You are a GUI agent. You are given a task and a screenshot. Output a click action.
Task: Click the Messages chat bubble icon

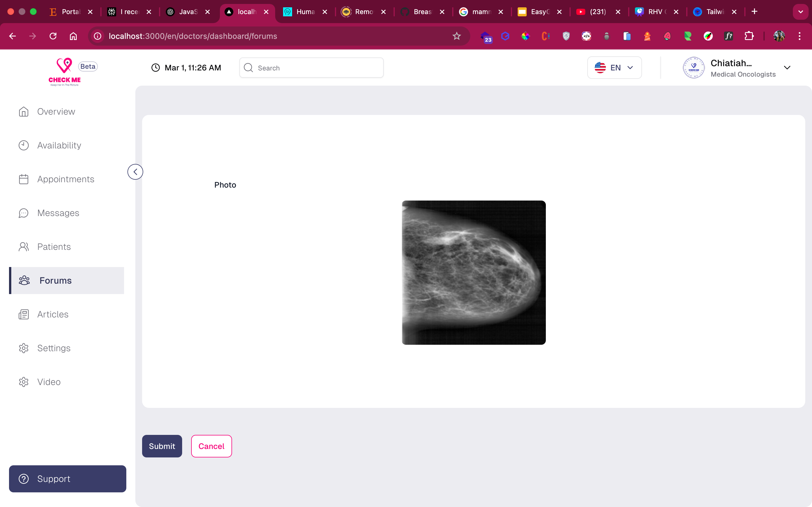tap(23, 213)
